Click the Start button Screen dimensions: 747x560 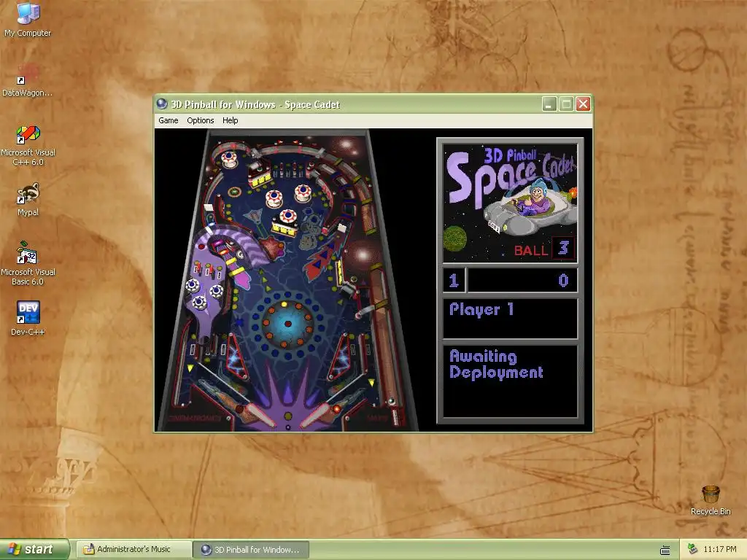[34, 549]
